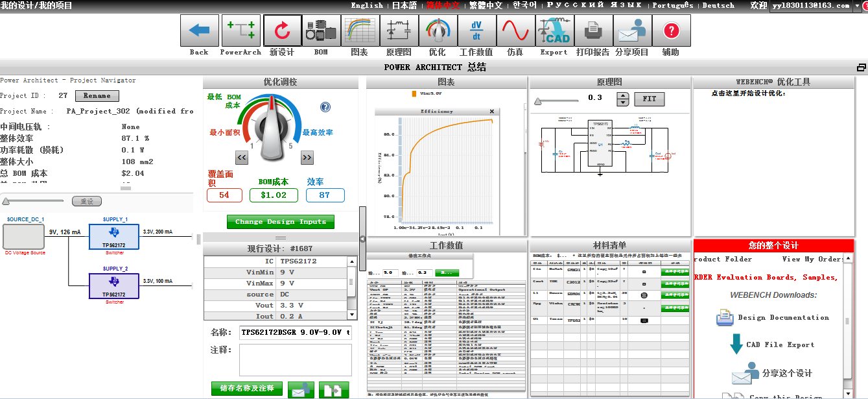Click the Design Documentation printer icon
The height and width of the screenshot is (399, 868).
point(725,318)
